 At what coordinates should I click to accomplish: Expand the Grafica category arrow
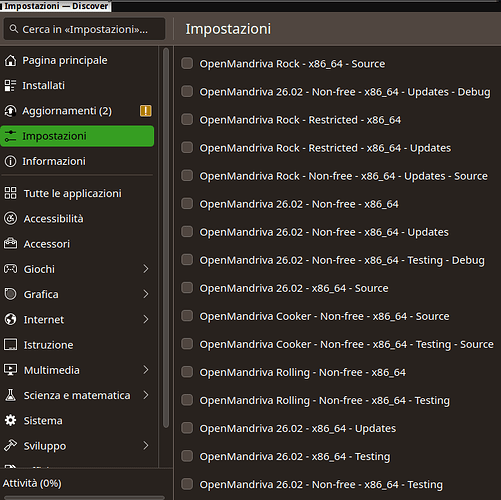coord(146,294)
